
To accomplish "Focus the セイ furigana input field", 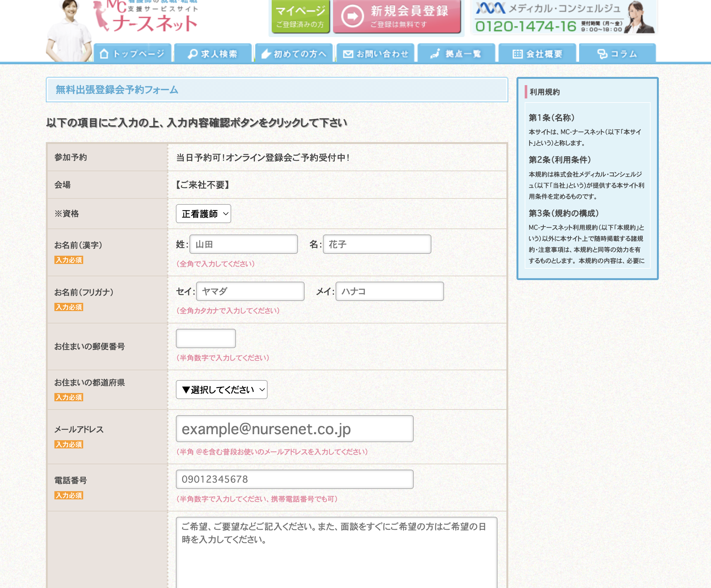I will (250, 291).
